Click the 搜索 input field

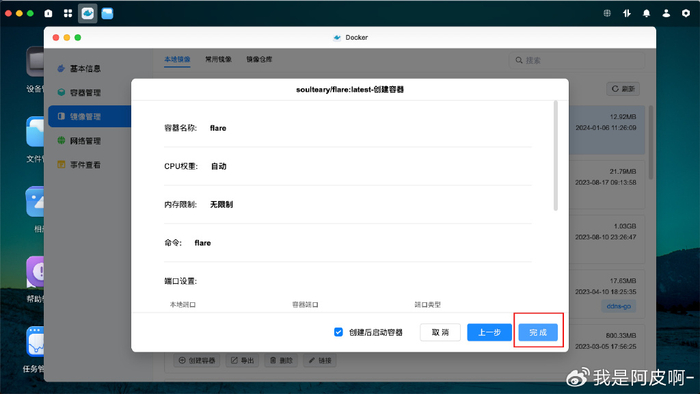tap(577, 60)
